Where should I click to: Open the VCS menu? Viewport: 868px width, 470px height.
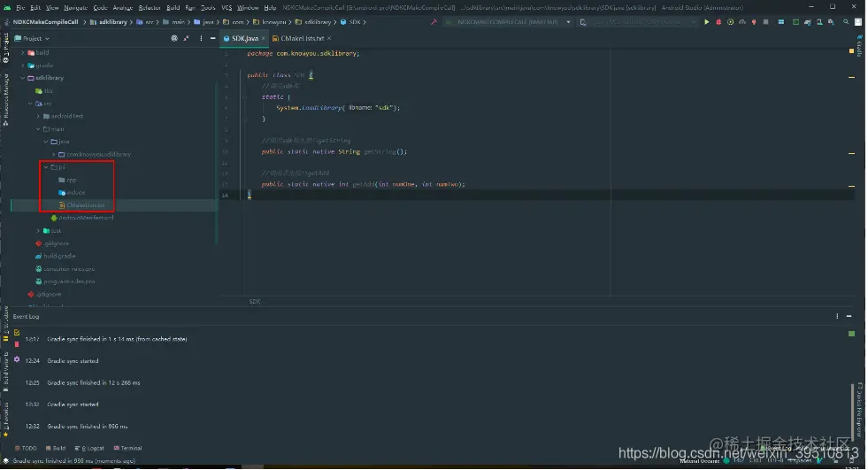pos(227,8)
